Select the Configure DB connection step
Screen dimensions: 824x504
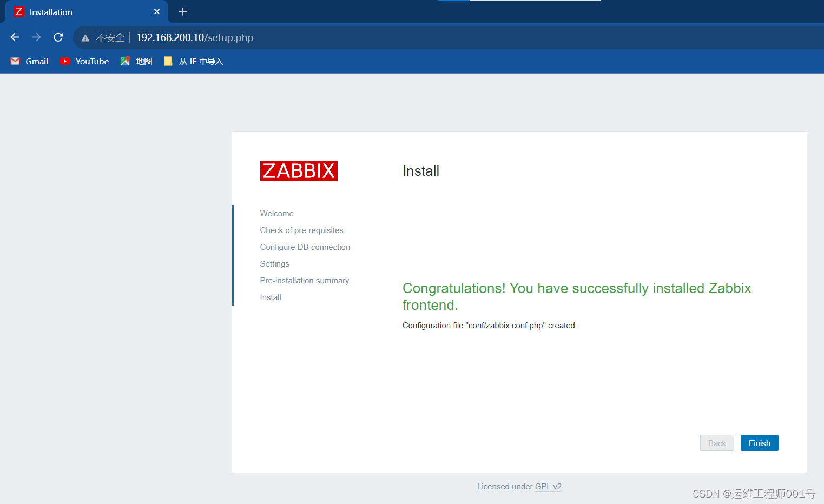tap(305, 247)
